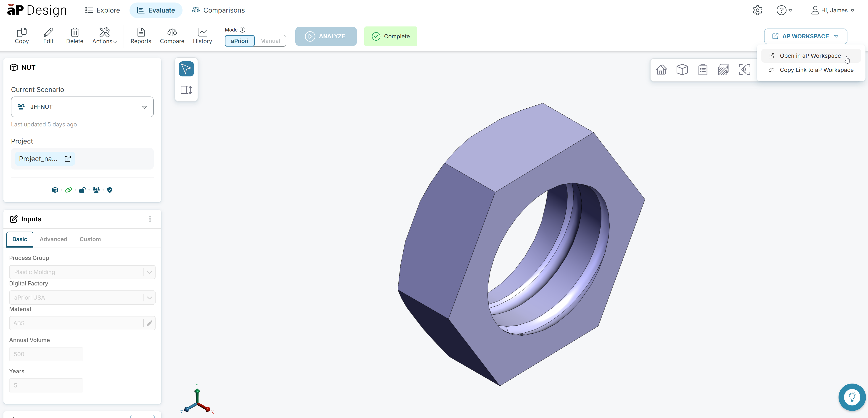Open the settings gear icon
The width and height of the screenshot is (868, 418).
[757, 10]
